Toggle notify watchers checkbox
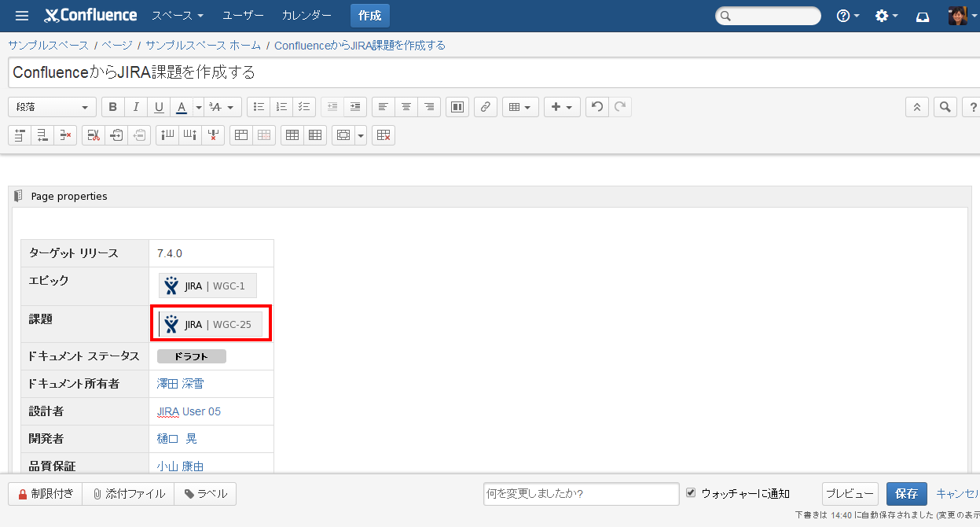Image resolution: width=980 pixels, height=527 pixels. [x=691, y=492]
